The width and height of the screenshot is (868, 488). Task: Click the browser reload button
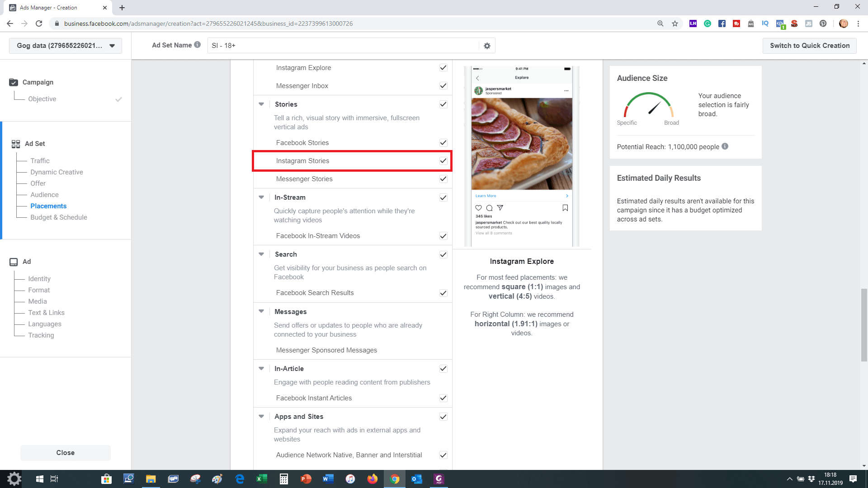coord(39,23)
